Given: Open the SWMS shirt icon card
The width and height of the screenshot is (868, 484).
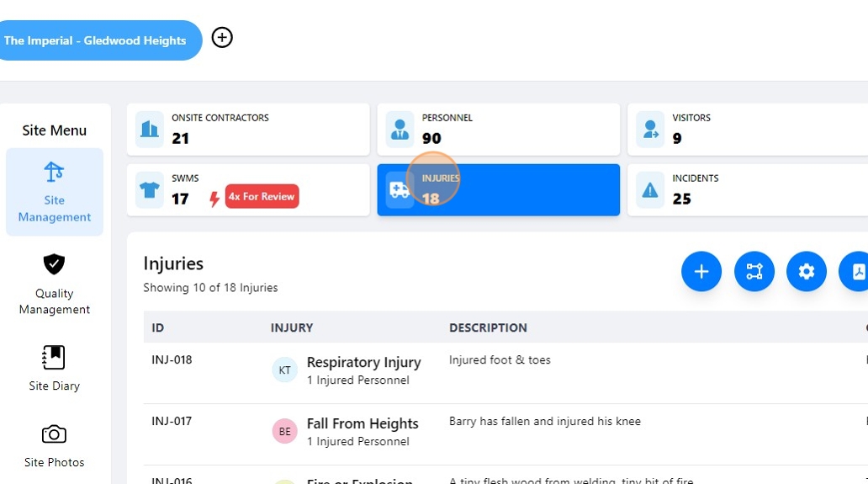Looking at the screenshot, I should point(151,190).
